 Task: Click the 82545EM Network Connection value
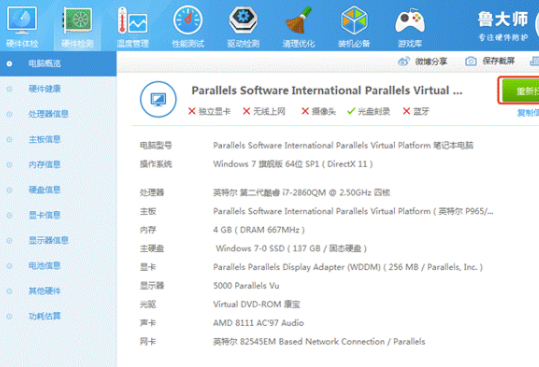pyautogui.click(x=319, y=342)
